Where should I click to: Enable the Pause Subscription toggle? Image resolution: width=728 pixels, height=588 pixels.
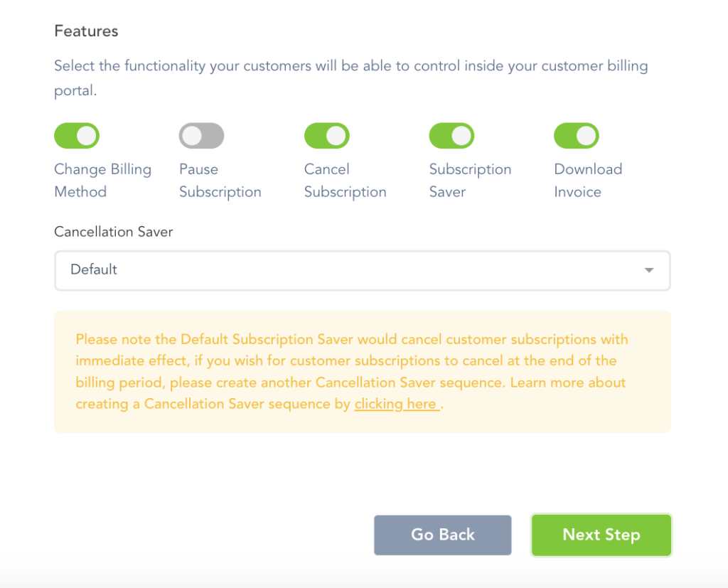201,135
